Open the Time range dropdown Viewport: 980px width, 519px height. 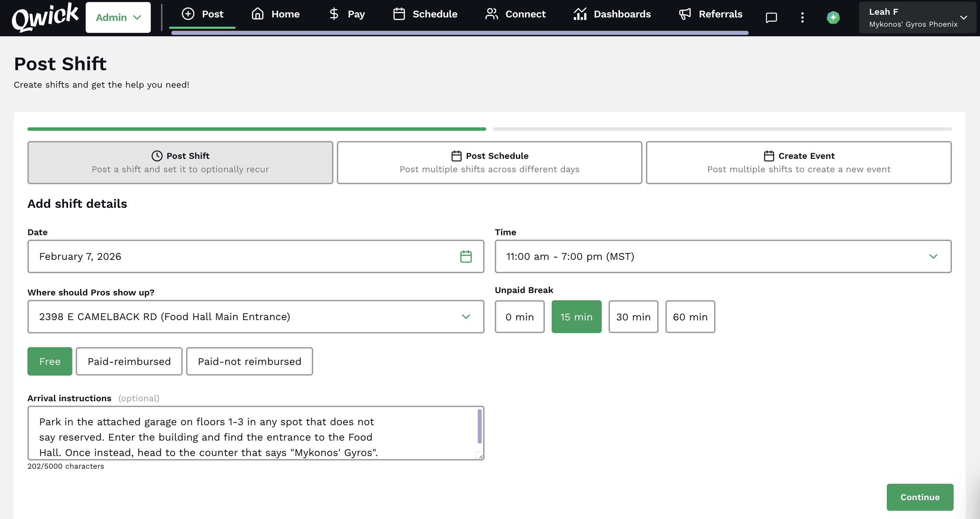click(723, 257)
